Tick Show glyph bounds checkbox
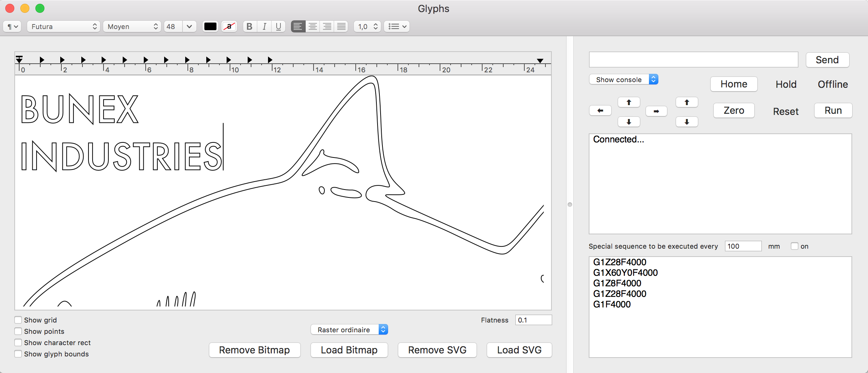This screenshot has height=373, width=868. coord(18,354)
